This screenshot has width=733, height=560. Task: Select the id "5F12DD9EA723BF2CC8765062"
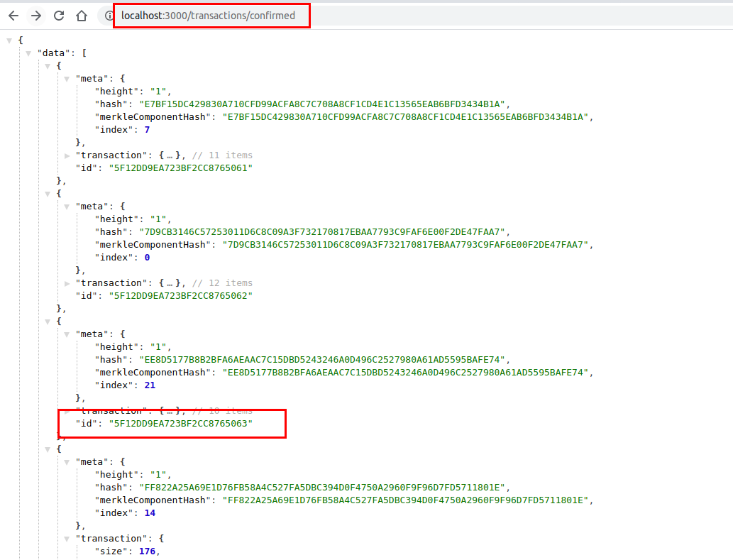click(181, 295)
